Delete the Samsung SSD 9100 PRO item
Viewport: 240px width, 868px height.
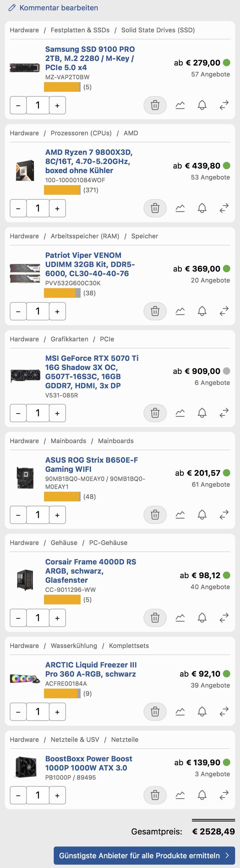pos(155,105)
